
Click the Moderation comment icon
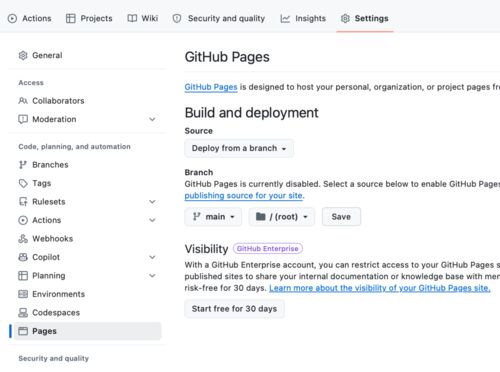23,119
